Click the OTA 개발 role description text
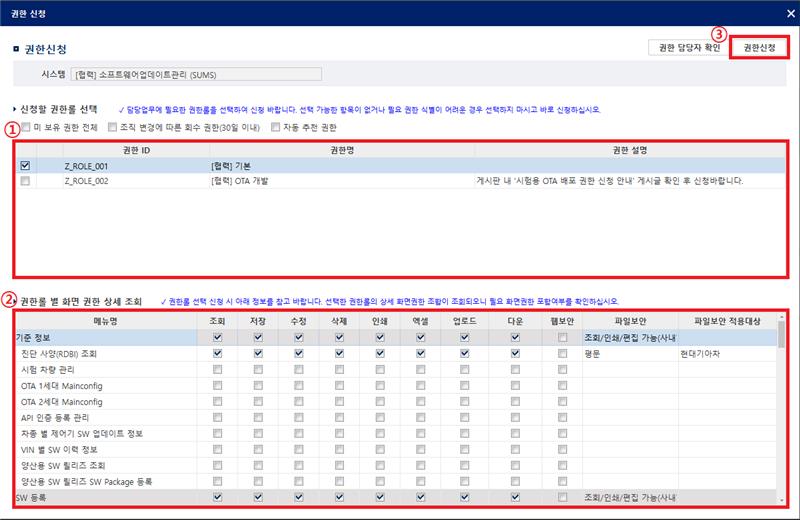 coord(610,181)
